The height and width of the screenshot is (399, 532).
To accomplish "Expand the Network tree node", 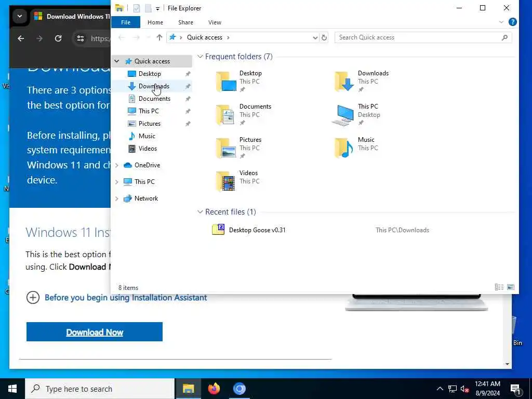I will [x=117, y=198].
